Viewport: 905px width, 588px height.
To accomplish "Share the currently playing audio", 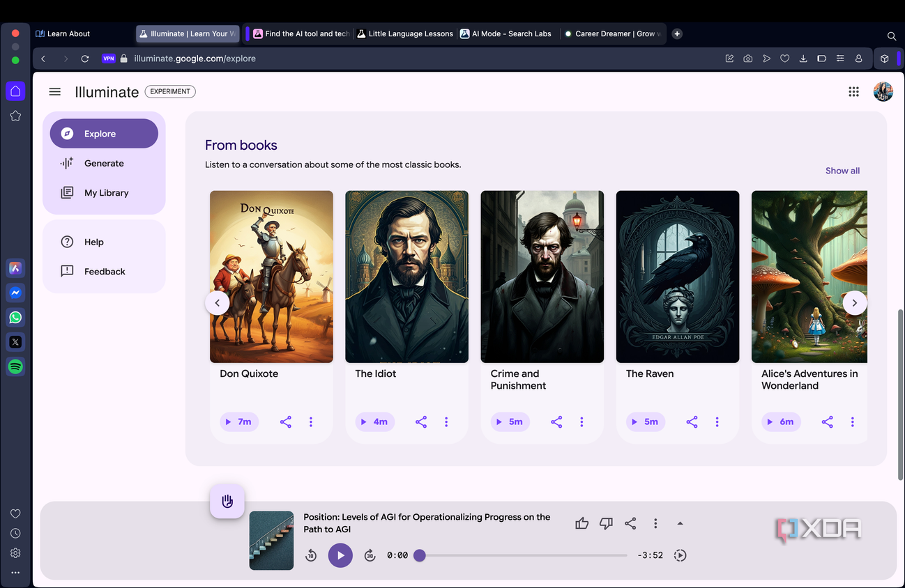I will coord(630,523).
